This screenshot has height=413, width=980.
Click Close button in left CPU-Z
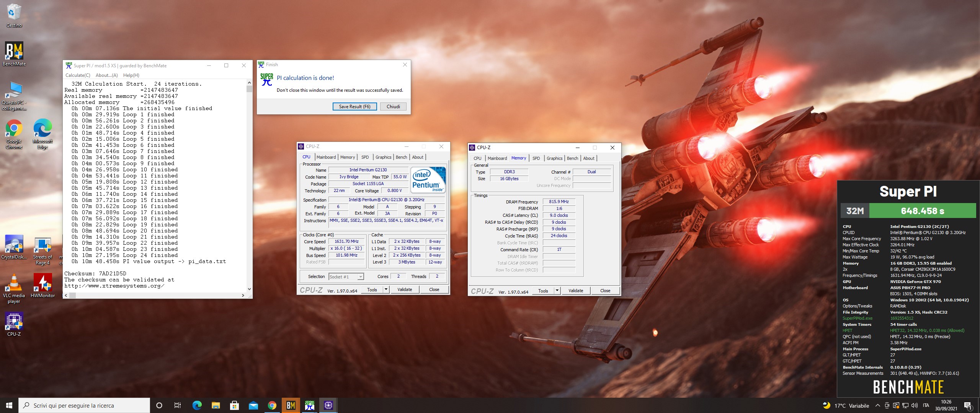tap(434, 289)
